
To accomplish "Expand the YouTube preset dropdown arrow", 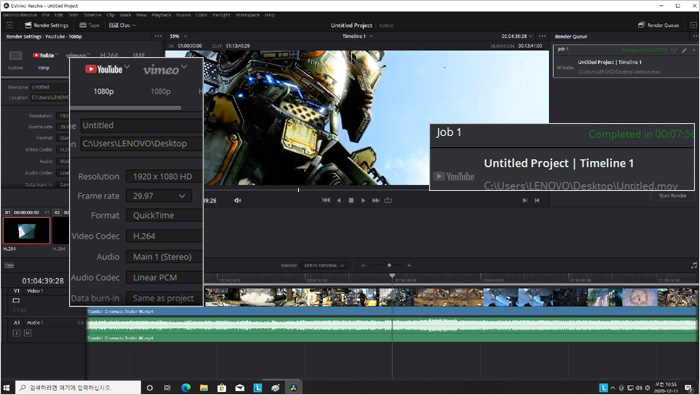I will (x=57, y=54).
